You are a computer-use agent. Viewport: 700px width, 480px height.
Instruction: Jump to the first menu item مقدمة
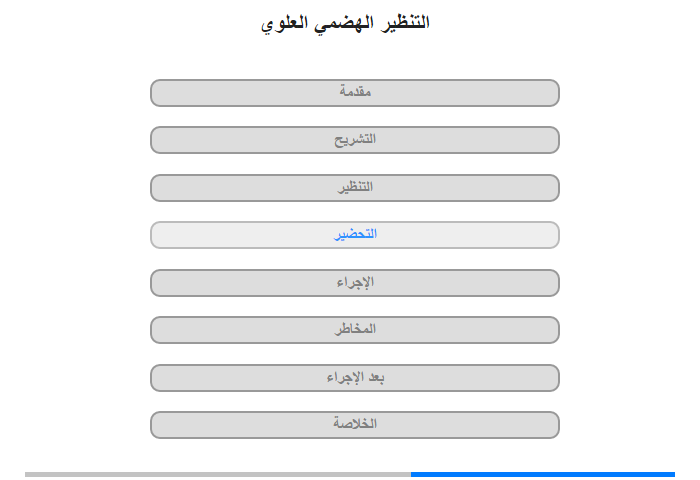click(355, 93)
